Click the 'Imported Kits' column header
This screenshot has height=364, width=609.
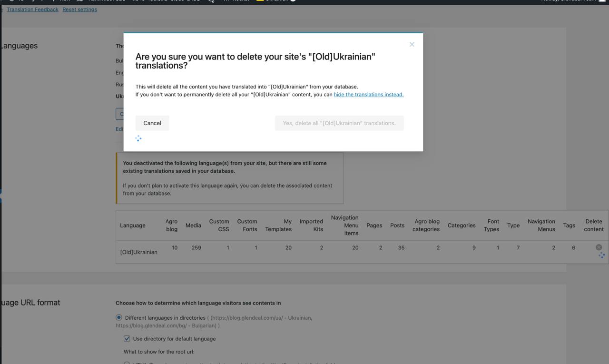tap(312, 226)
